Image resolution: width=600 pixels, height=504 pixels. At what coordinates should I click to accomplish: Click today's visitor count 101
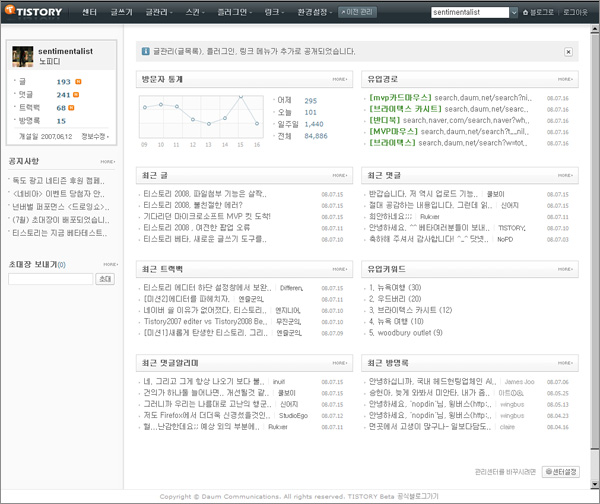point(310,113)
